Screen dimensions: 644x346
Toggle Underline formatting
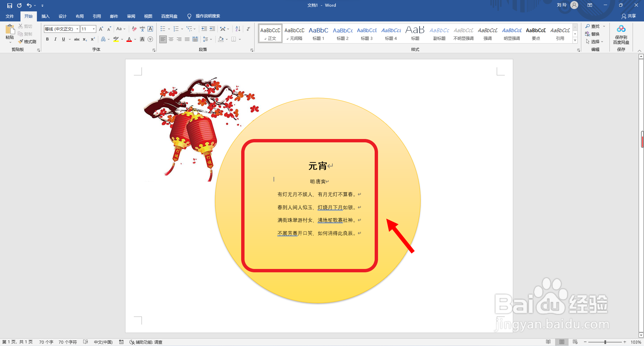[x=63, y=39]
